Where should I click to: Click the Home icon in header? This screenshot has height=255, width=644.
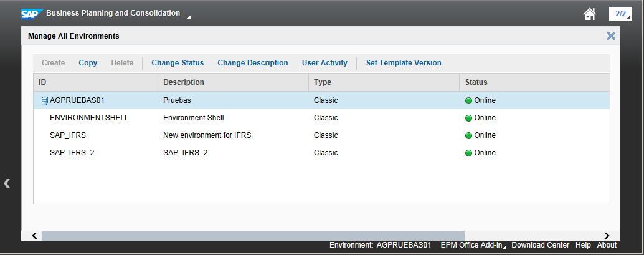(x=590, y=14)
